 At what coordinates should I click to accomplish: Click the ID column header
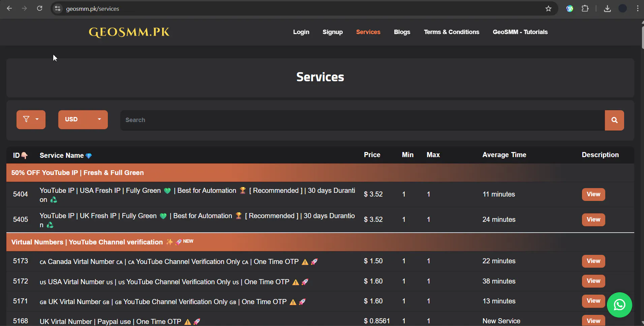pyautogui.click(x=20, y=155)
